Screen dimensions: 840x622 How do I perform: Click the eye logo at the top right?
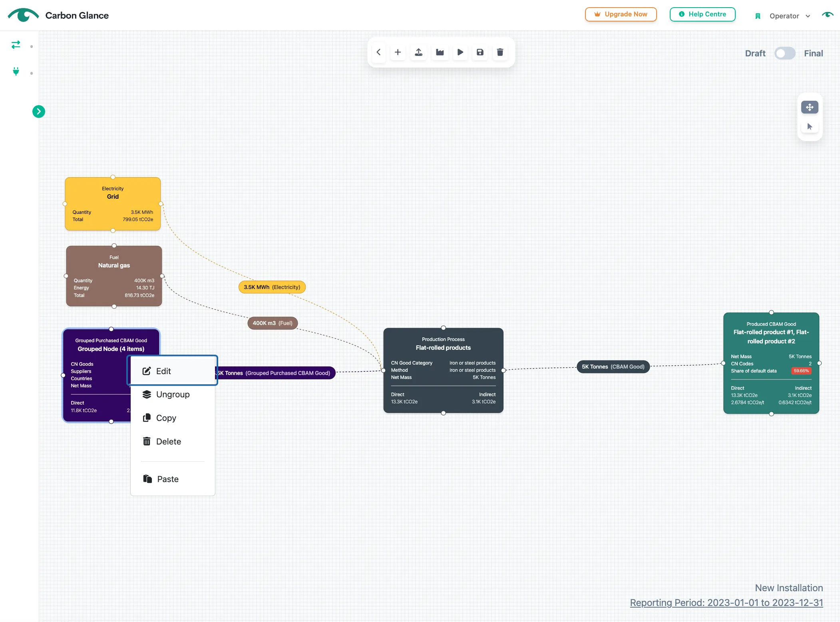[828, 15]
